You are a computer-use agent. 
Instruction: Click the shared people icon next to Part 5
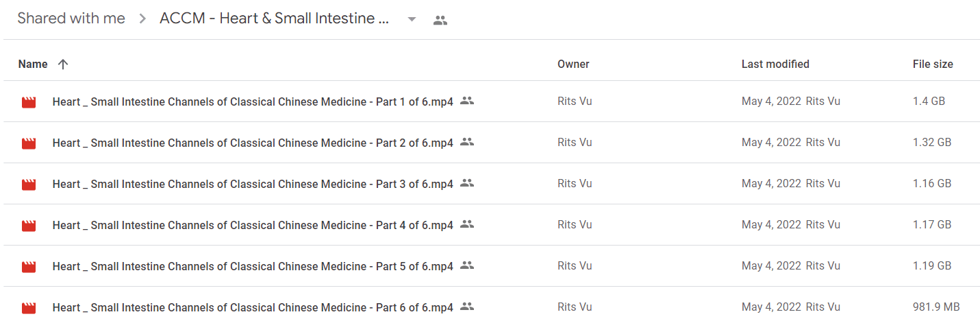pyautogui.click(x=467, y=265)
